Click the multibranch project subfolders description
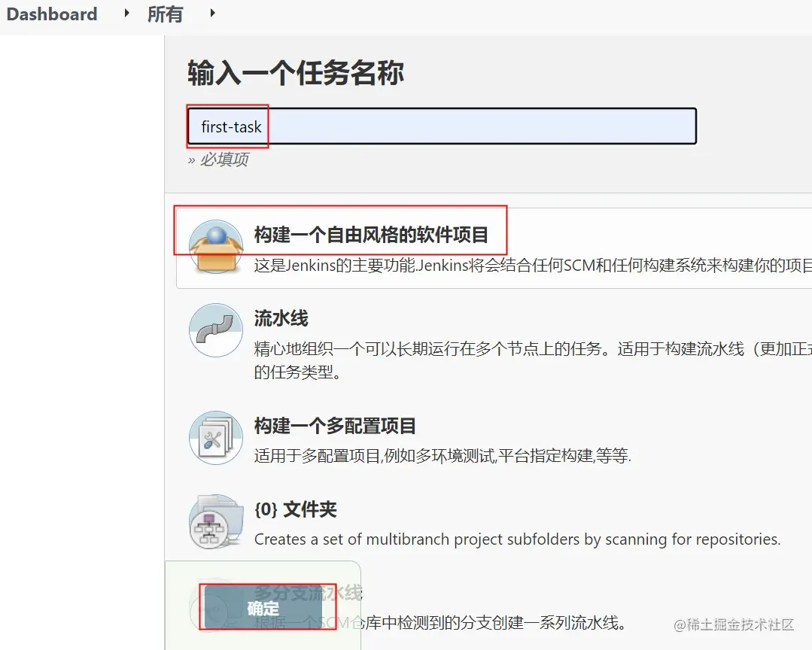 point(517,539)
